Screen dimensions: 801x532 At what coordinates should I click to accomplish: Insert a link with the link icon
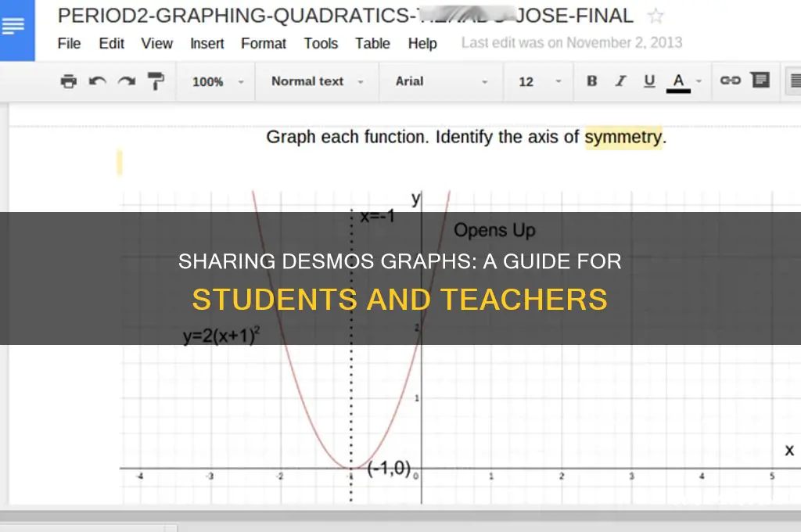tap(730, 81)
